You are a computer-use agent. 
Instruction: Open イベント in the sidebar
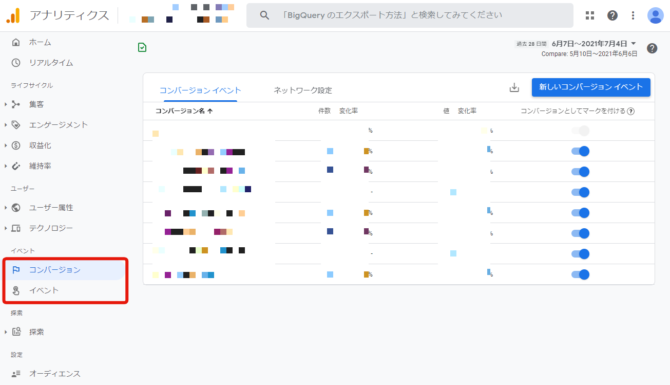point(44,291)
